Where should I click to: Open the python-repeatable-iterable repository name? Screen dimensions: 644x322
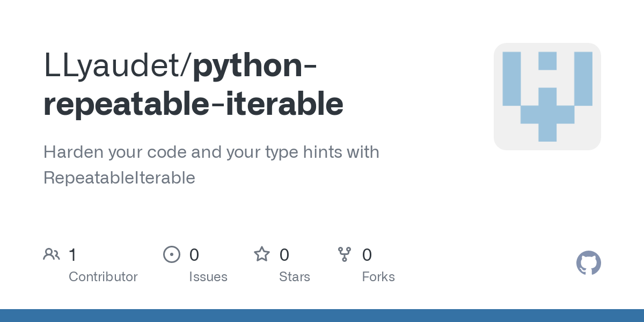(193, 84)
